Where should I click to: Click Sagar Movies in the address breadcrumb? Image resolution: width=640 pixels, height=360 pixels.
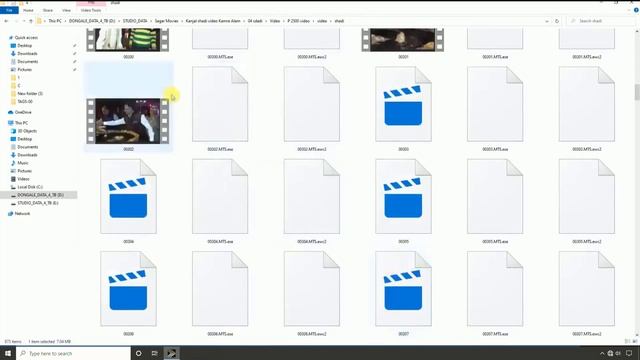pos(167,21)
